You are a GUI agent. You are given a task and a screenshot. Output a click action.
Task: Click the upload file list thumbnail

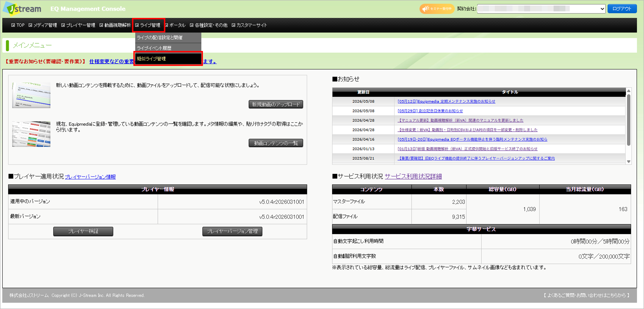(x=31, y=95)
